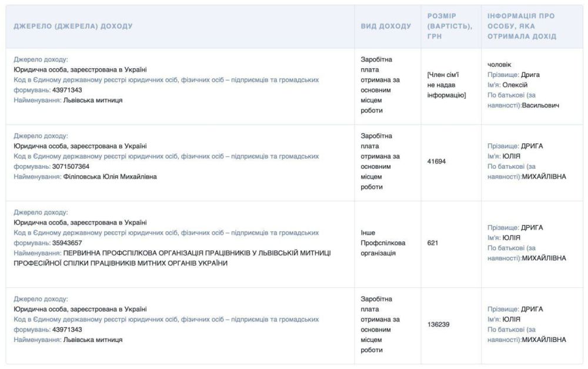Select the "Розмір (вартість), грн" column header

[x=449, y=26]
